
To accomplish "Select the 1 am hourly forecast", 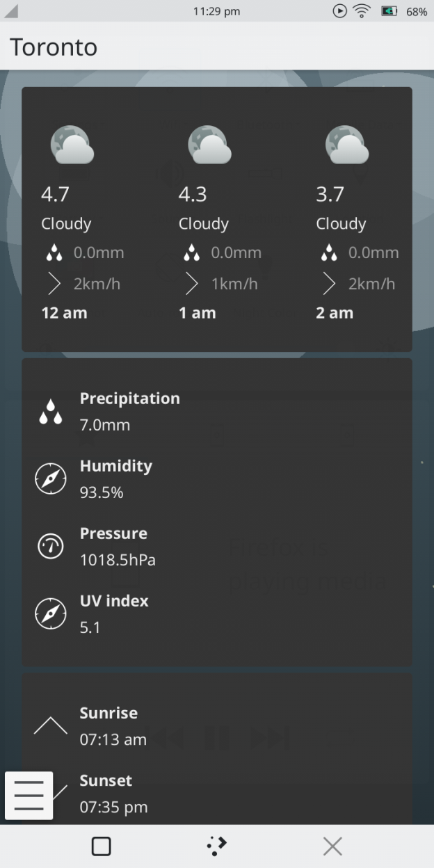I will [x=198, y=313].
